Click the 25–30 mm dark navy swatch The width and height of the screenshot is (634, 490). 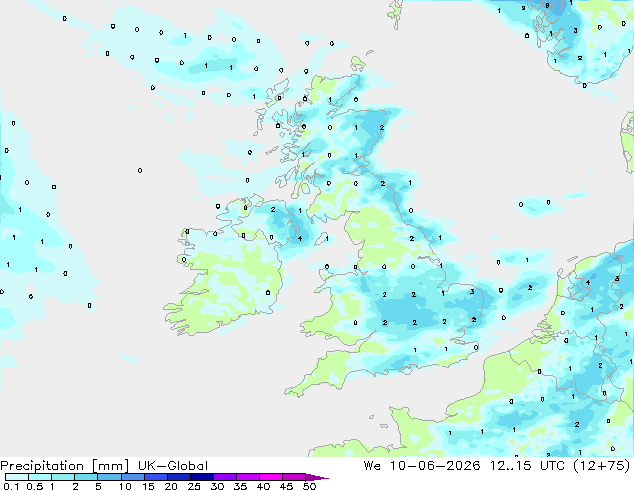coord(201,477)
